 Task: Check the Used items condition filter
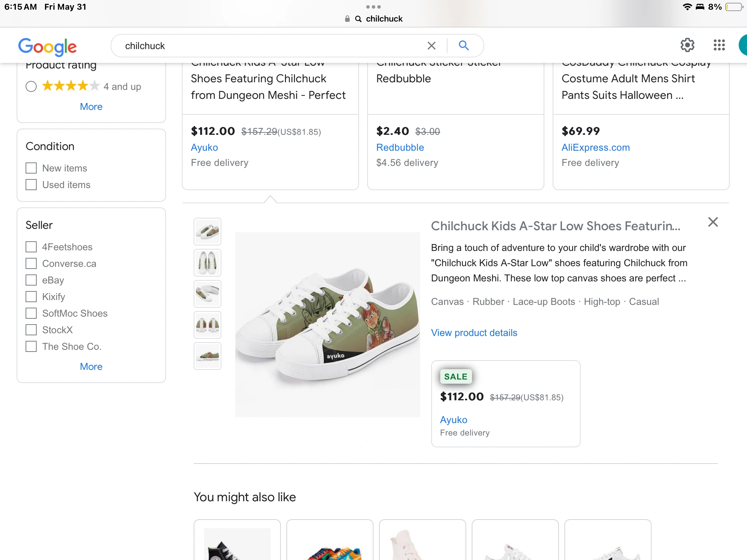pyautogui.click(x=31, y=185)
